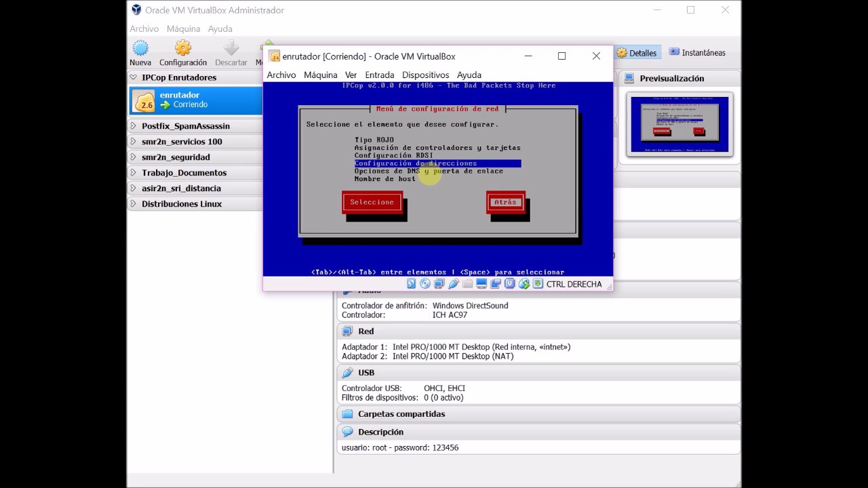Click Adaptador 1 Red interna intnet text
This screenshot has width=868, height=488.
tap(456, 347)
